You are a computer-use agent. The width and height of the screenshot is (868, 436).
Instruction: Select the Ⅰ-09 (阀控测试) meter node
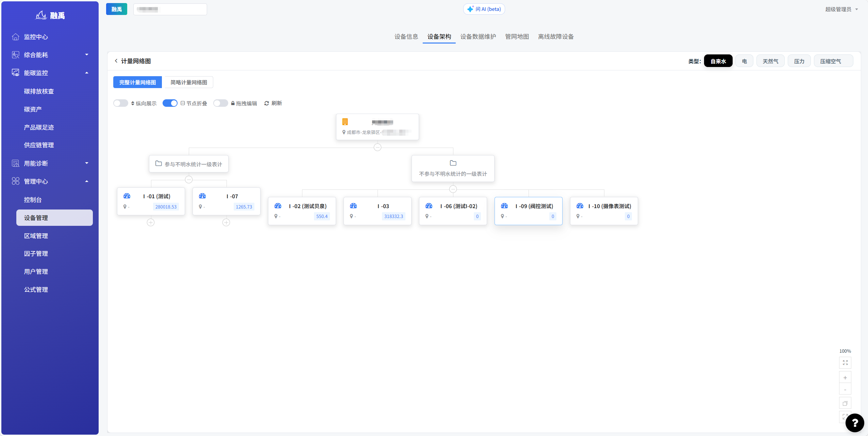click(528, 211)
